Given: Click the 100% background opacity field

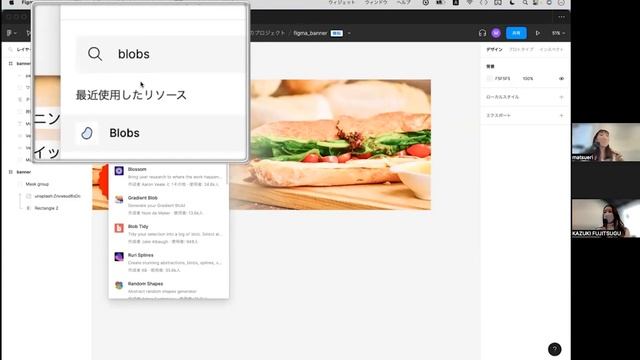Looking at the screenshot, I should coord(528,78).
